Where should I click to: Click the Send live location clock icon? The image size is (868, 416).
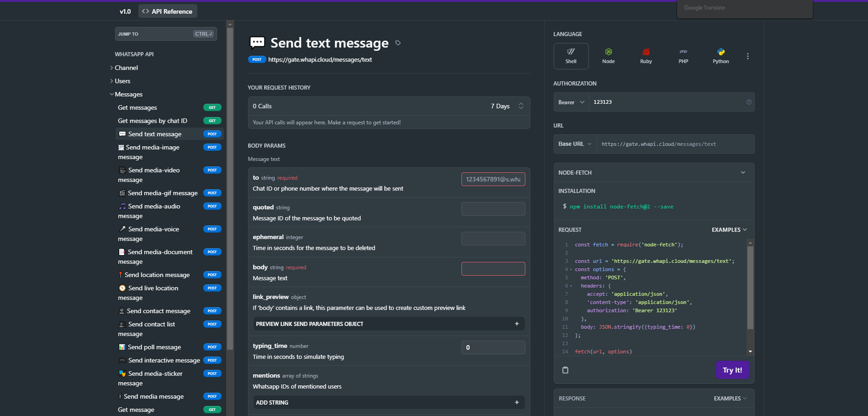[x=122, y=288]
